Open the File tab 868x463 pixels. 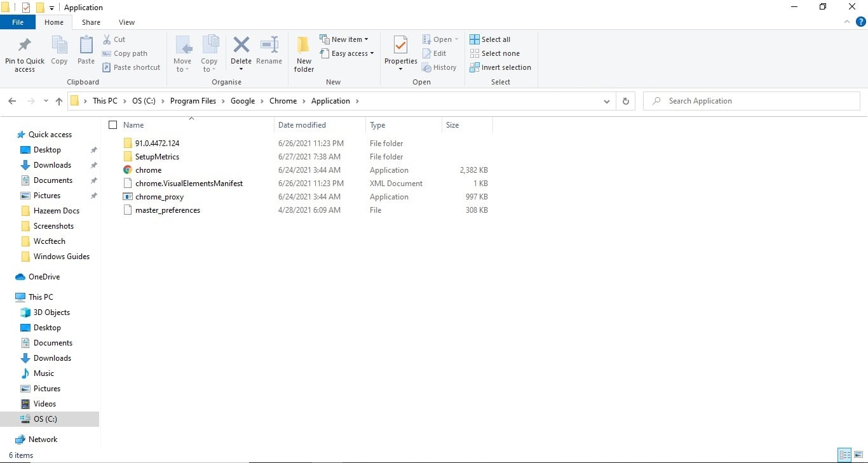[18, 22]
